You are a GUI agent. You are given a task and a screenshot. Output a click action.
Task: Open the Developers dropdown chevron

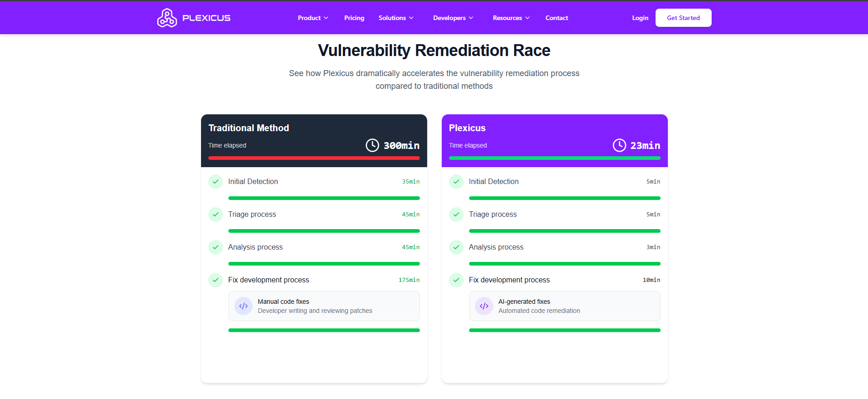click(471, 18)
